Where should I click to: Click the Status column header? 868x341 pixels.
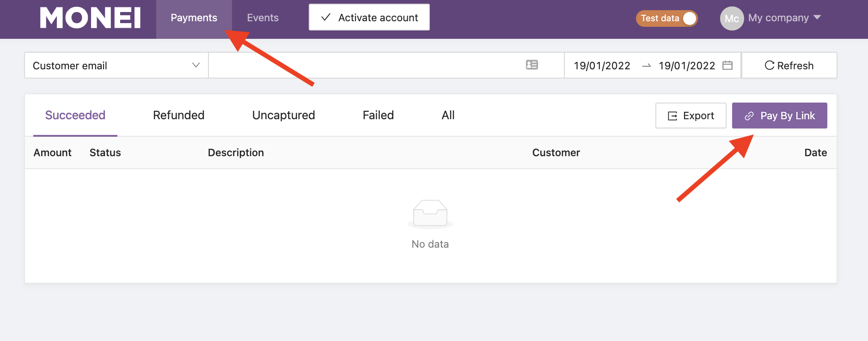tap(105, 153)
